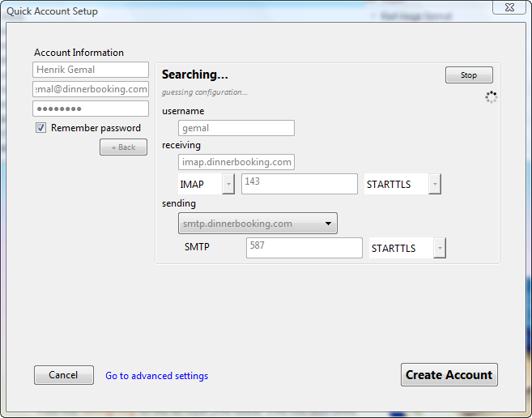Toggle the Remember password checkbox
This screenshot has height=418, width=532.
tap(40, 128)
